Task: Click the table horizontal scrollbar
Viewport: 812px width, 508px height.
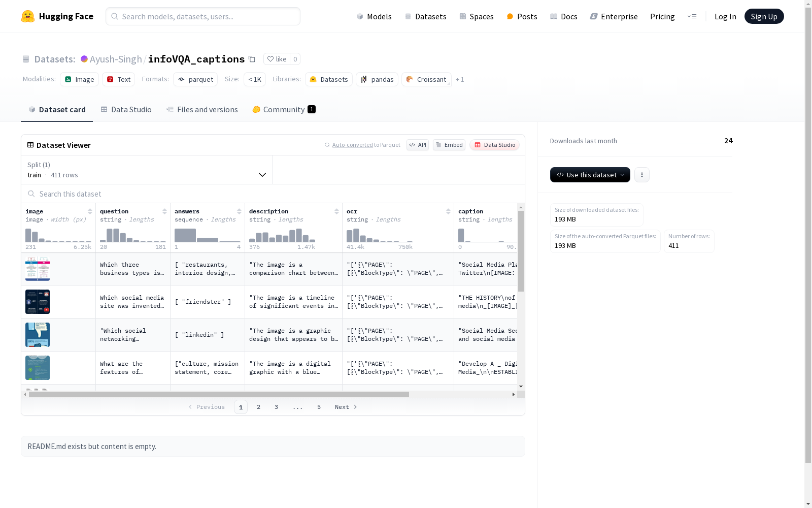Action: (x=219, y=394)
